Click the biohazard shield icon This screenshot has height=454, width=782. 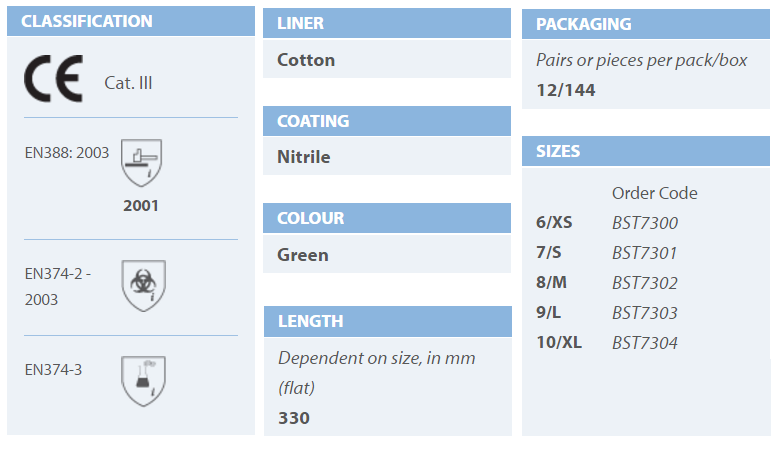click(141, 284)
